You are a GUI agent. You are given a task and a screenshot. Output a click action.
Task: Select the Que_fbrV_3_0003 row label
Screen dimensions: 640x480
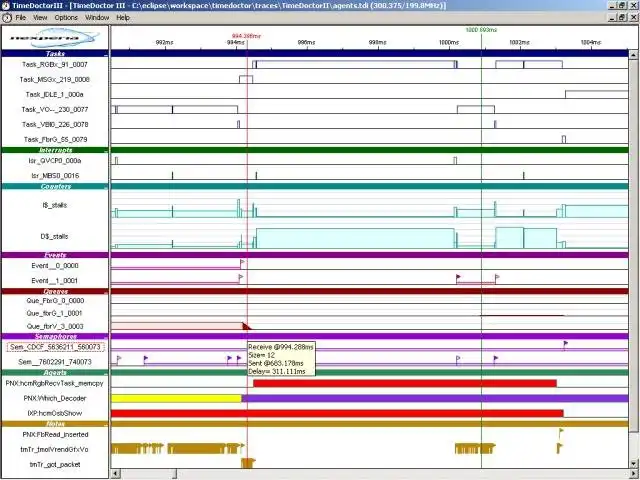tap(55, 327)
